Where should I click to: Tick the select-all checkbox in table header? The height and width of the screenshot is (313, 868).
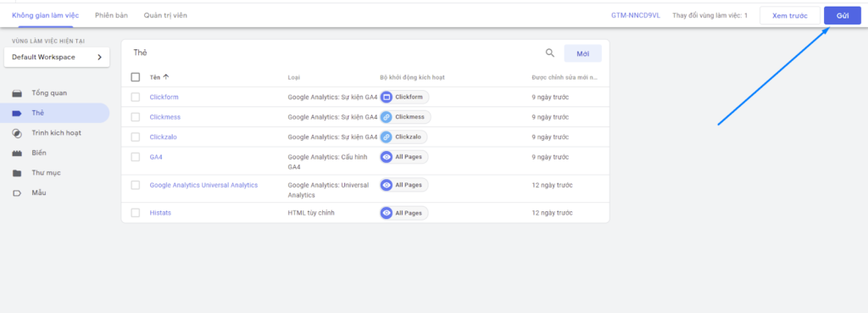point(136,77)
